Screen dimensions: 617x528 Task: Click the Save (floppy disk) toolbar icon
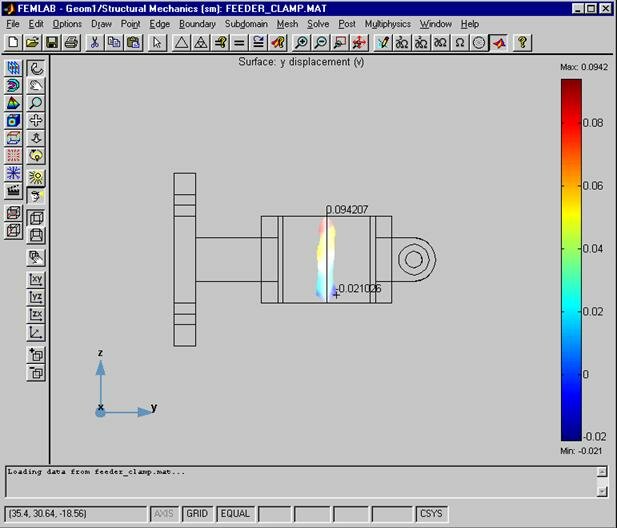[x=52, y=43]
